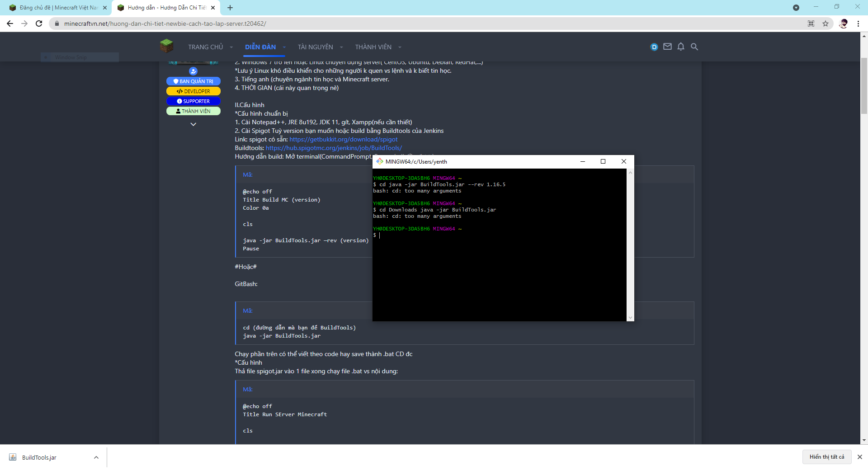Viewport: 868px width, 470px height.
Task: Click the forum search magnifier icon
Action: [x=694, y=47]
